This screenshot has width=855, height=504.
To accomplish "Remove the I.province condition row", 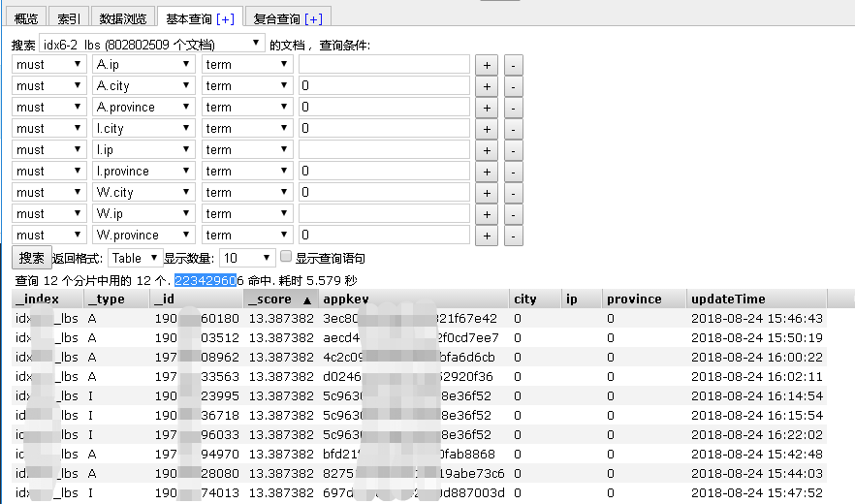I will click(513, 172).
